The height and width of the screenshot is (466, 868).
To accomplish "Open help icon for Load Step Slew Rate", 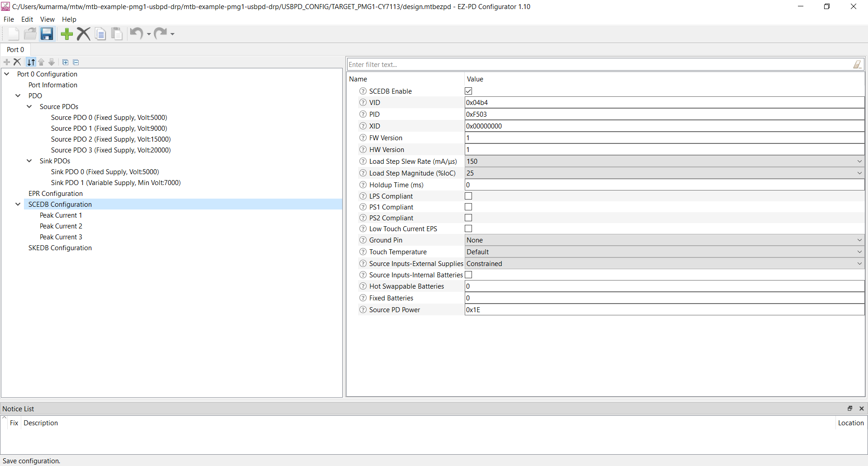I will pyautogui.click(x=363, y=162).
